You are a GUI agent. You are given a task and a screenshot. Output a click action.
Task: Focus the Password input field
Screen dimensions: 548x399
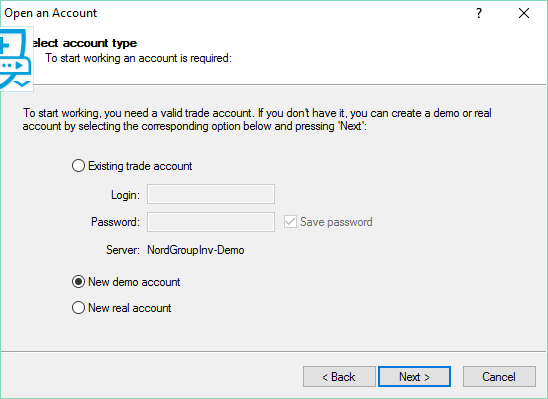211,222
